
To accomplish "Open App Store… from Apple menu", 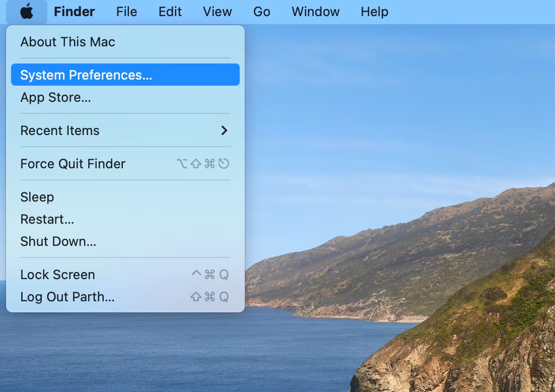I will [x=125, y=97].
